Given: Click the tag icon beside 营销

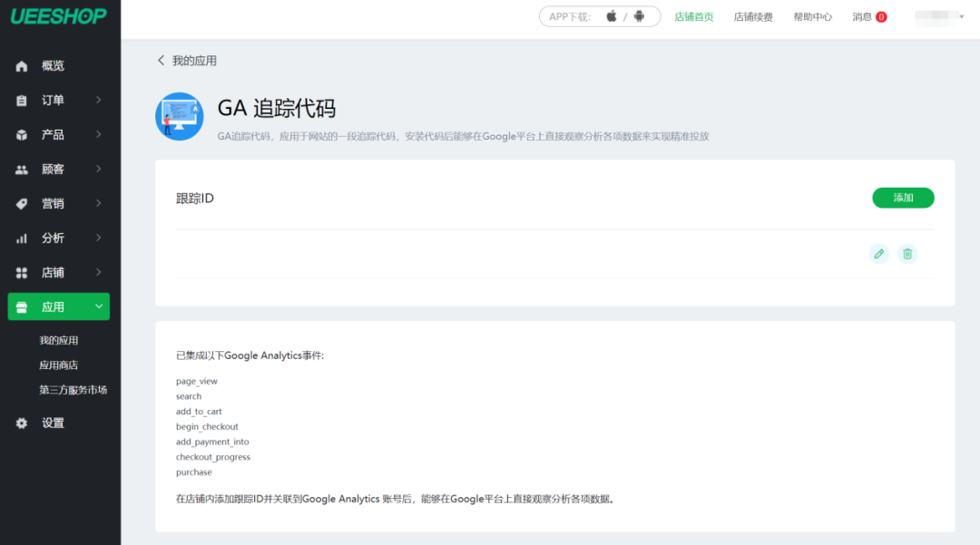Looking at the screenshot, I should [22, 204].
